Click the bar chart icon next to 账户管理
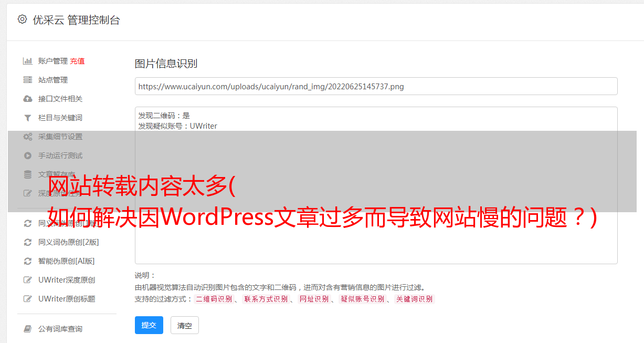This screenshot has width=644, height=343. pos(28,61)
